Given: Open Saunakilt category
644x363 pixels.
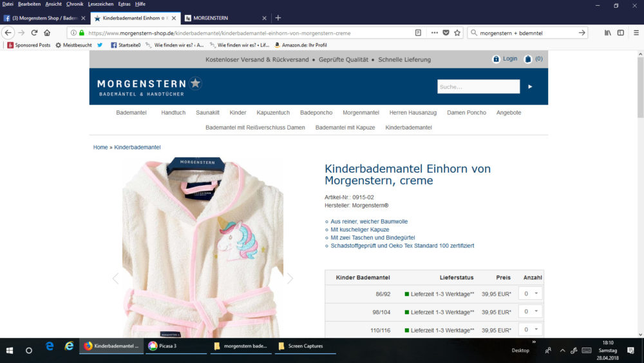Looking at the screenshot, I should click(x=207, y=113).
